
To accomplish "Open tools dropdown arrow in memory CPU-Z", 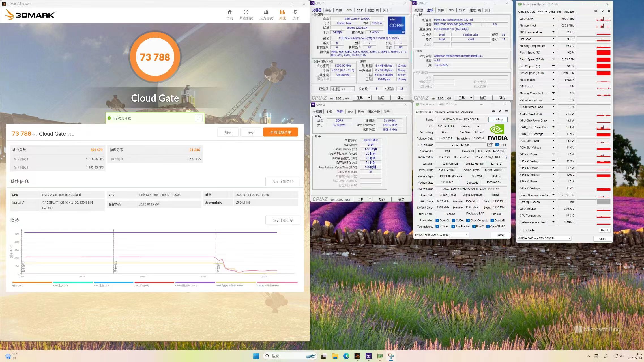I will [370, 199].
